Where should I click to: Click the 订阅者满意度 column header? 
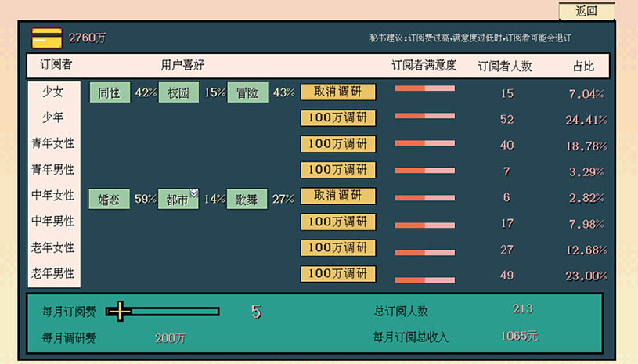coord(424,66)
